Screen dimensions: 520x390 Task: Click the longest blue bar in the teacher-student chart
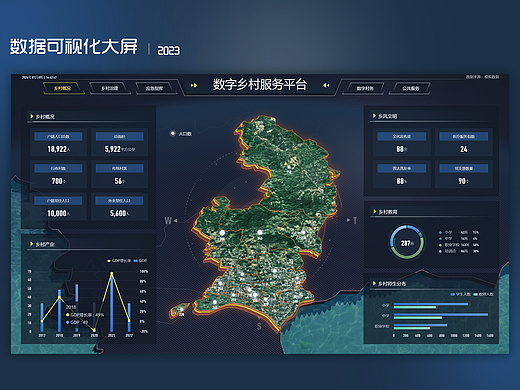pos(441,314)
